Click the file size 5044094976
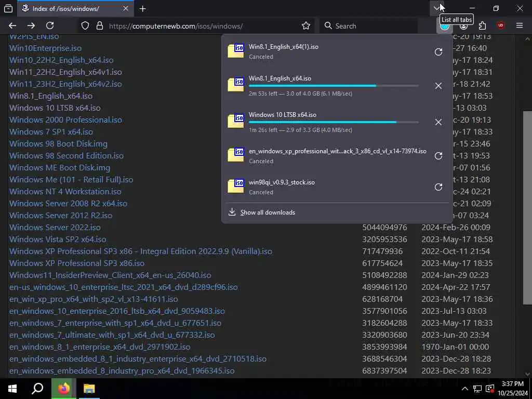The image size is (532, 399). [384, 228]
